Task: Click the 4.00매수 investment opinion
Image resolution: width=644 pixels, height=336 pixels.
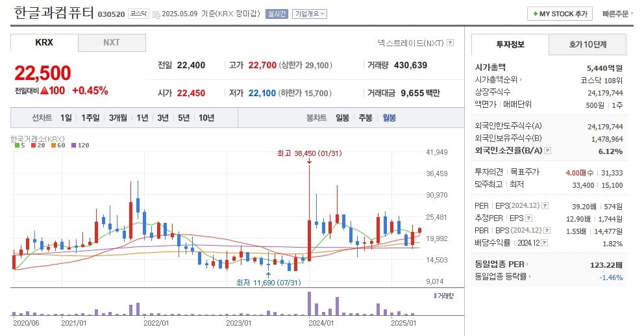Action: click(580, 173)
